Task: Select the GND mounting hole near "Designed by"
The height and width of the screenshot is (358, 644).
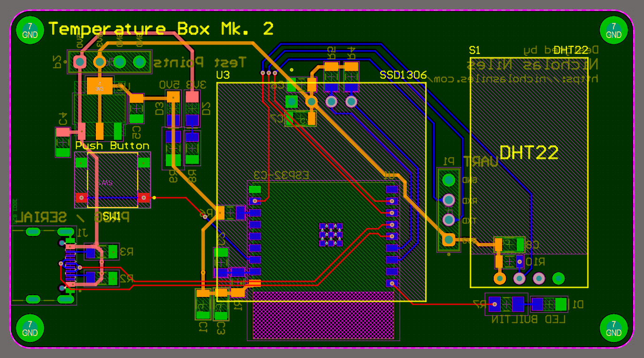Action: tap(613, 30)
